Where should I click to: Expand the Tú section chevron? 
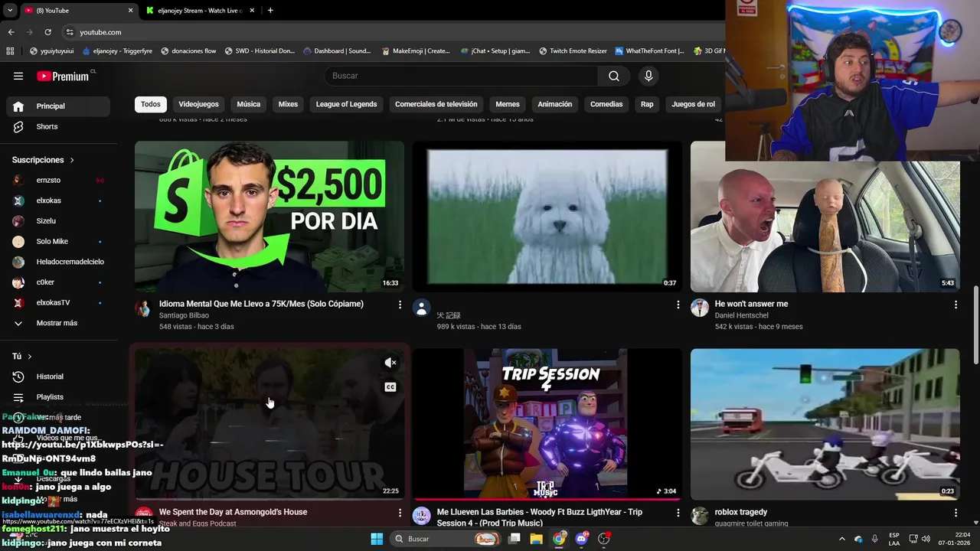point(30,357)
